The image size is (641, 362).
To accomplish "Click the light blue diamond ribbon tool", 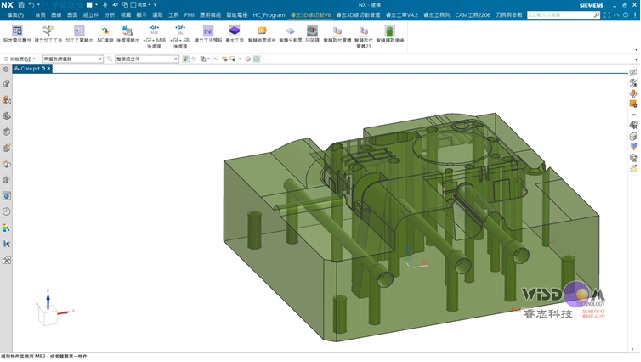I will 290,34.
